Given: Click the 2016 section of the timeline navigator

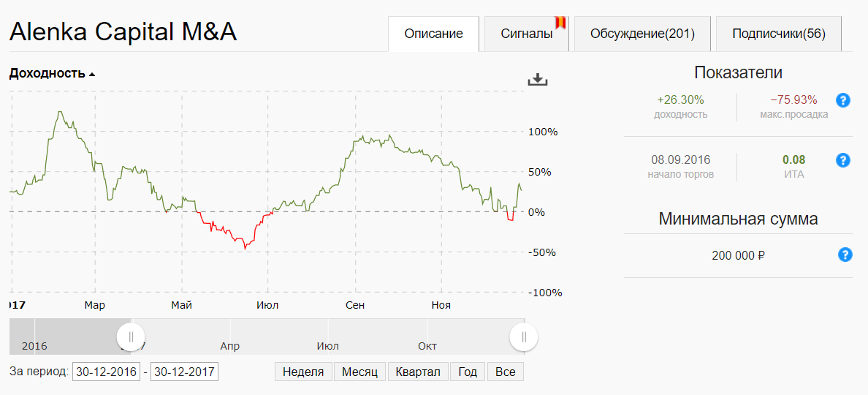Looking at the screenshot, I should click(34, 346).
